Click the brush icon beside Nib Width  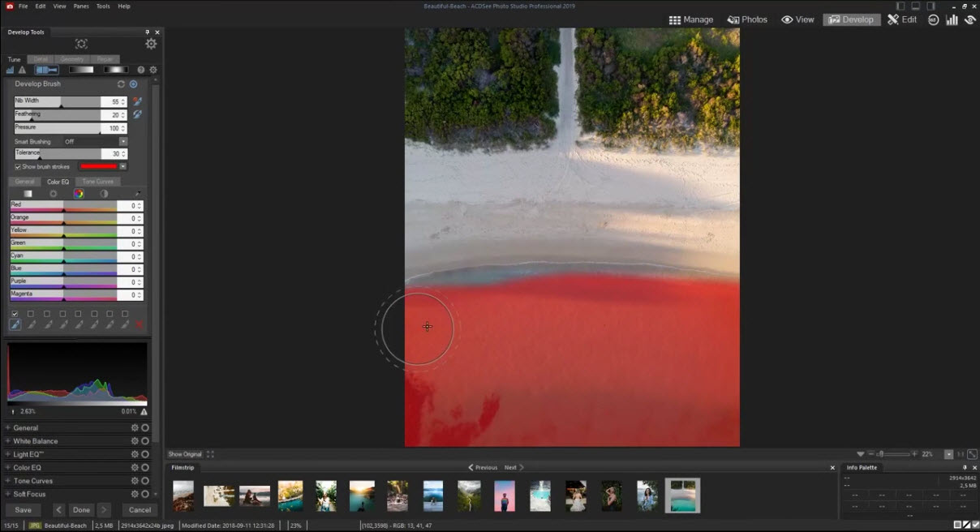[x=138, y=101]
